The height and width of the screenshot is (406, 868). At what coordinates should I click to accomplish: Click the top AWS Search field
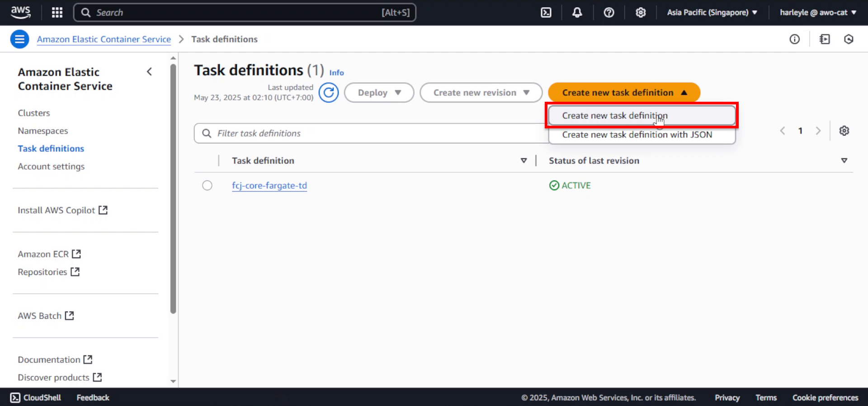[x=245, y=13]
